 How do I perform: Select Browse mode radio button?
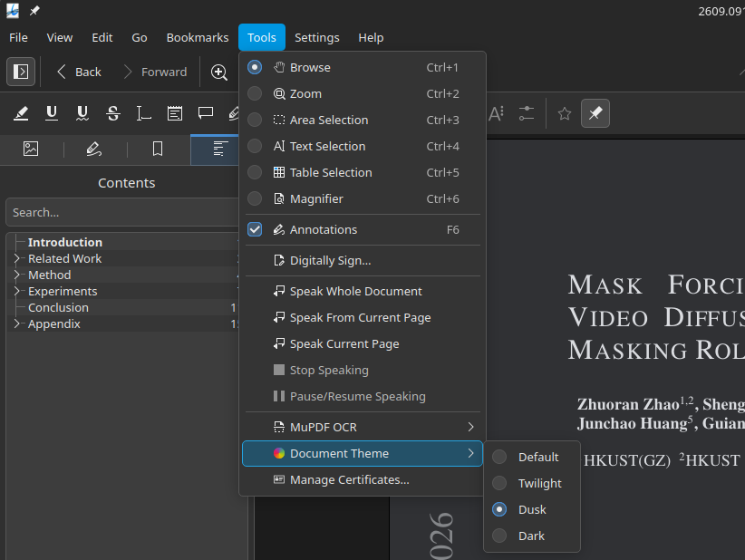[255, 67]
